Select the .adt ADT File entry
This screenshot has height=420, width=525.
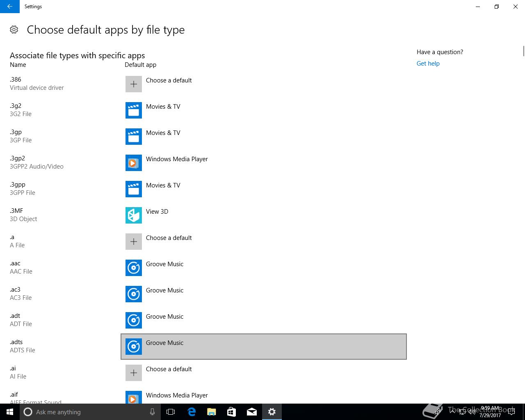click(21, 320)
